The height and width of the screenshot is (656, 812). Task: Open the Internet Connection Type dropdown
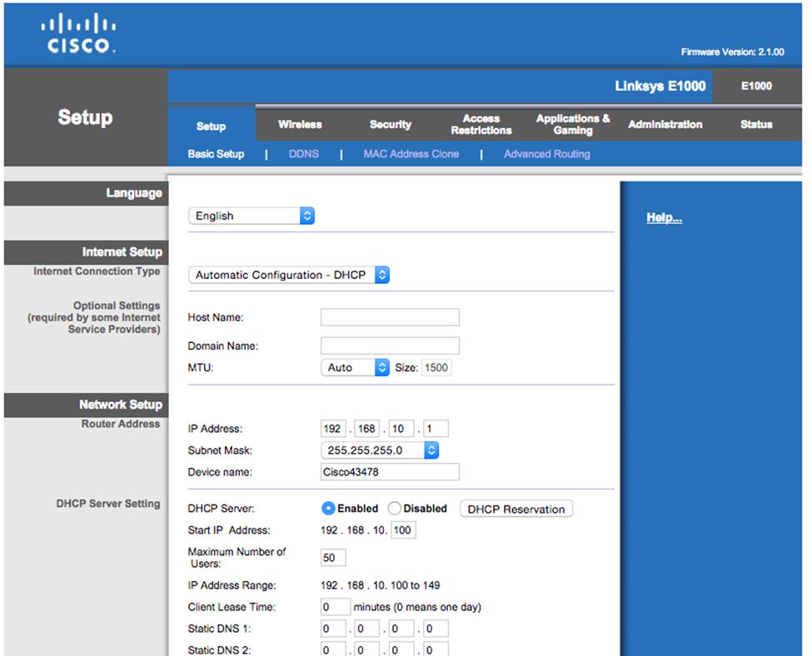point(289,275)
